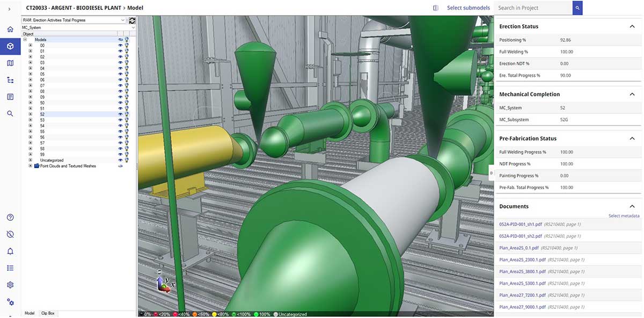Click the search magnifier button in top bar
The height and width of the screenshot is (318, 644).
coord(577,8)
